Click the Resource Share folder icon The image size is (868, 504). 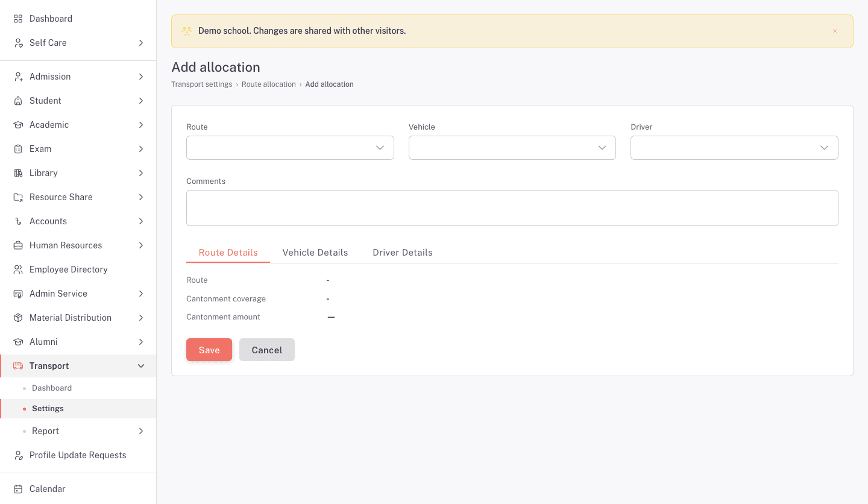point(18,197)
